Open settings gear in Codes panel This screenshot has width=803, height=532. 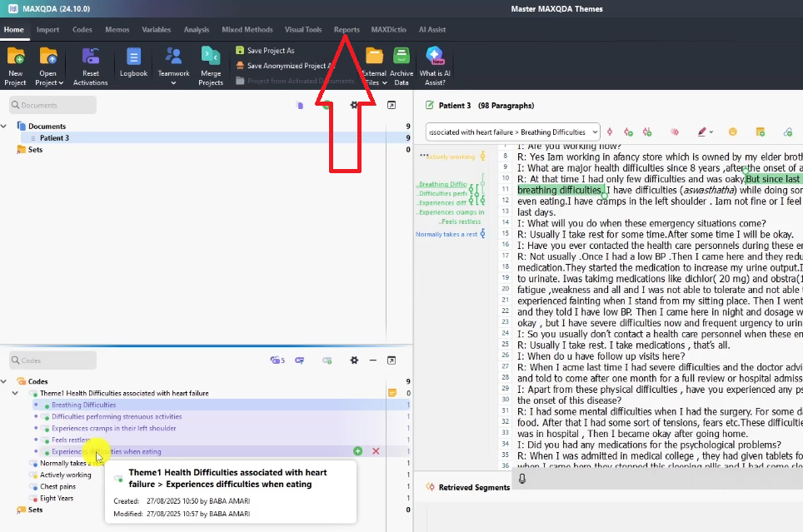354,360
